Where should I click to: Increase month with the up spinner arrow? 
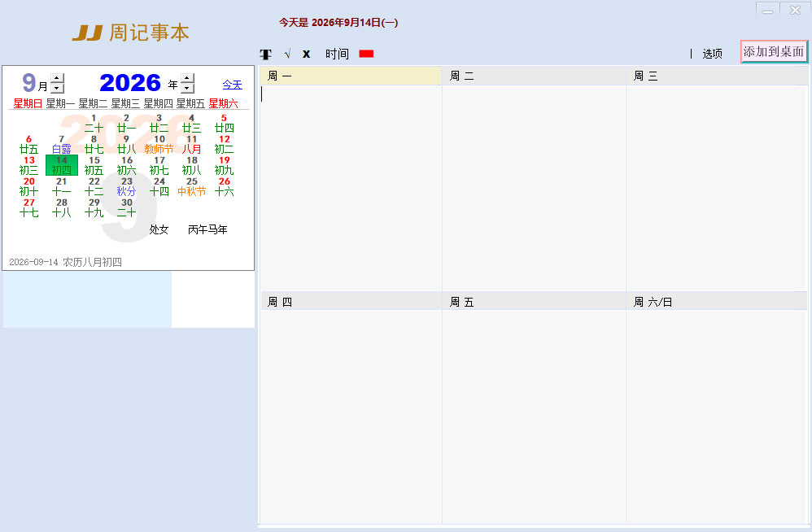click(58, 78)
